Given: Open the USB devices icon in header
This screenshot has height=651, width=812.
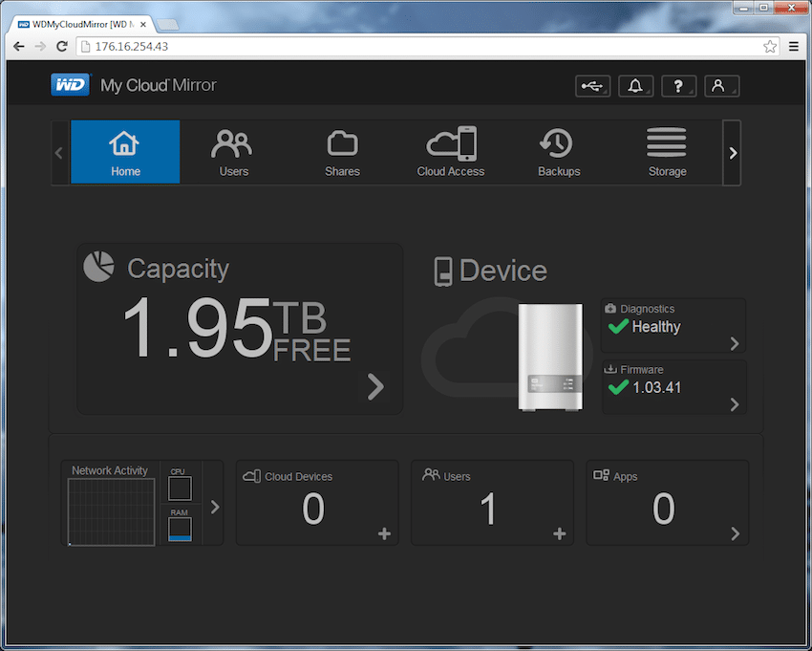Looking at the screenshot, I should click(593, 86).
